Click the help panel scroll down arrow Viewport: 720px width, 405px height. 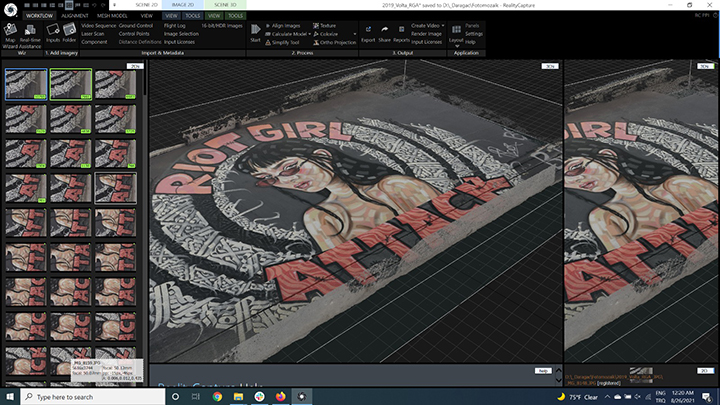[x=558, y=380]
